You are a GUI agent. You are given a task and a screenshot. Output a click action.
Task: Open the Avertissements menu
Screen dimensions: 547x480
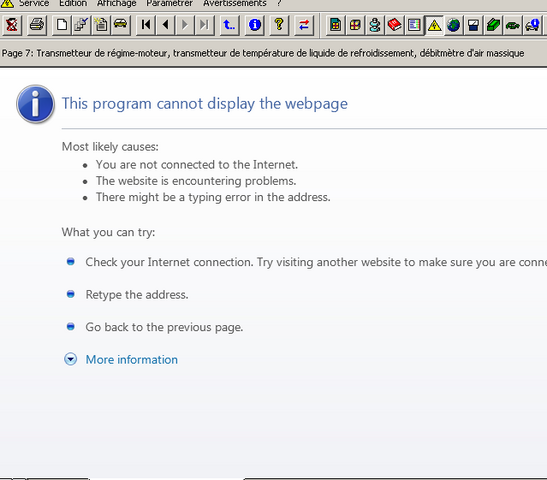(235, 3)
